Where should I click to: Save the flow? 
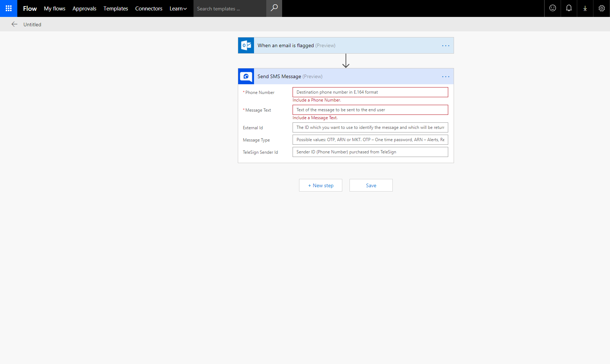[x=371, y=185]
